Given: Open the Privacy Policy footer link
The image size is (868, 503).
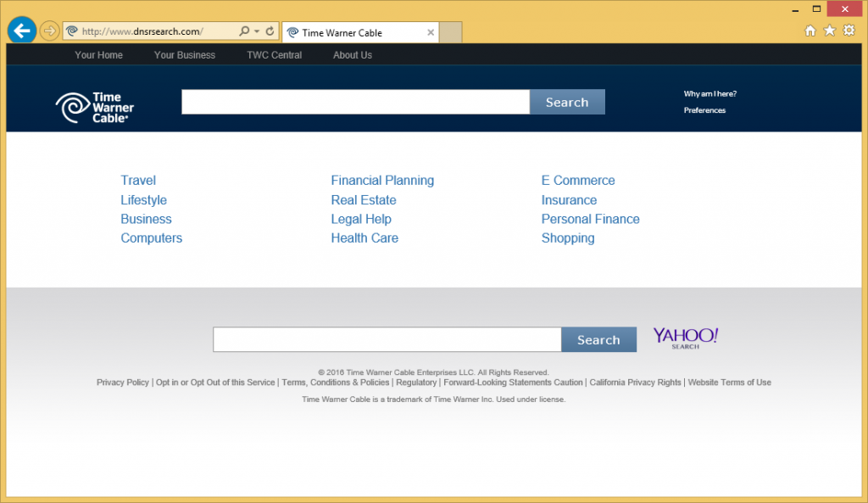Looking at the screenshot, I should (x=123, y=383).
